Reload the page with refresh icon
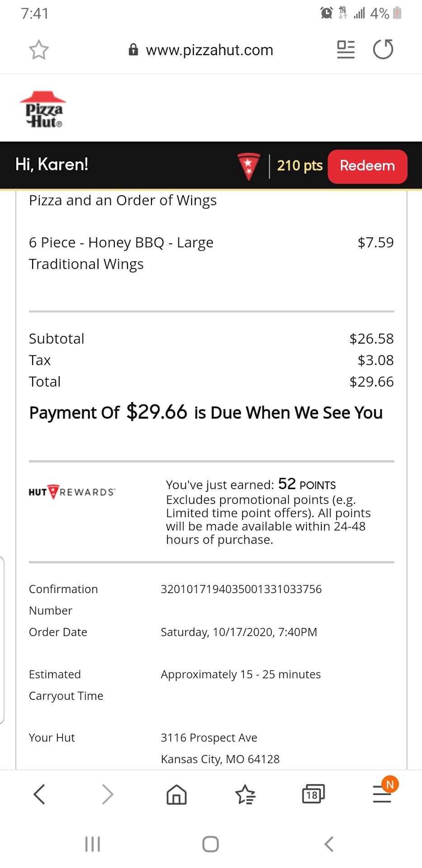Image resolution: width=422 pixels, height=868 pixels. coord(383,50)
